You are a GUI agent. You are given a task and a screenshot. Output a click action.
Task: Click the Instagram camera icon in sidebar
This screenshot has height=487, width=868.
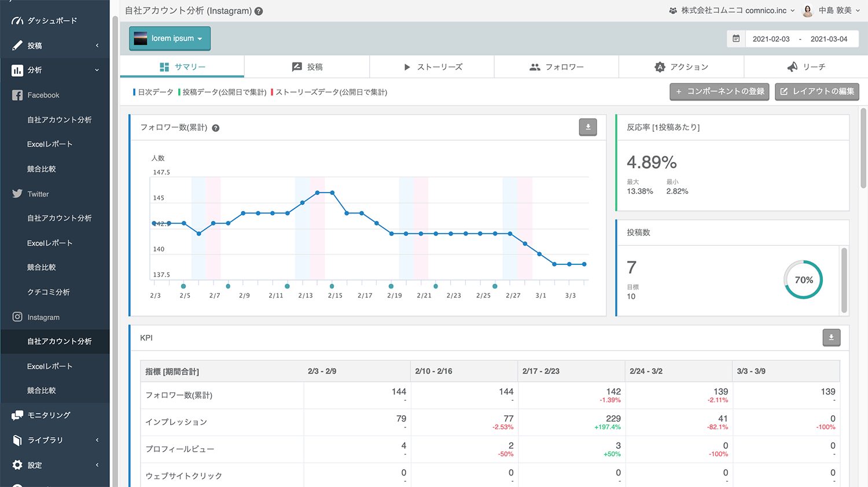coord(17,317)
